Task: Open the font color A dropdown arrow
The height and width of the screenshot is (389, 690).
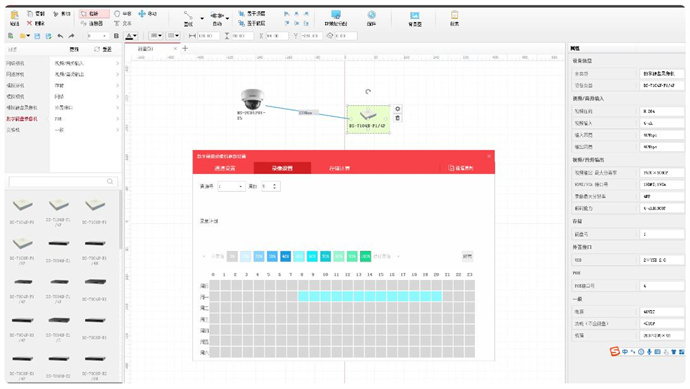Action: 135,36
